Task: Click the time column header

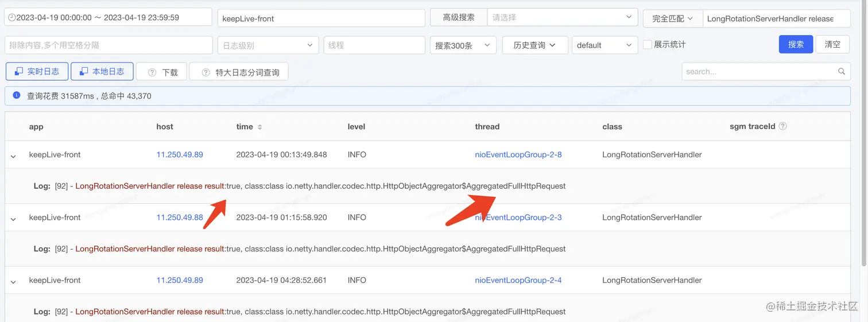Action: (245, 127)
